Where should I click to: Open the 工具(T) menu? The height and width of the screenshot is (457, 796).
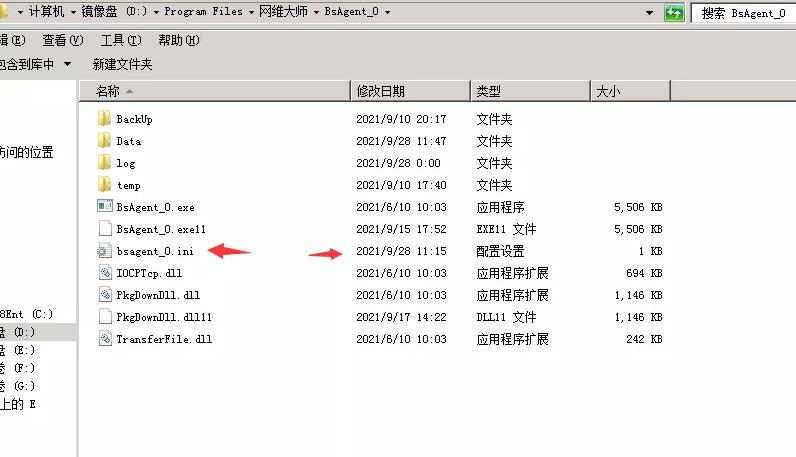pos(121,40)
